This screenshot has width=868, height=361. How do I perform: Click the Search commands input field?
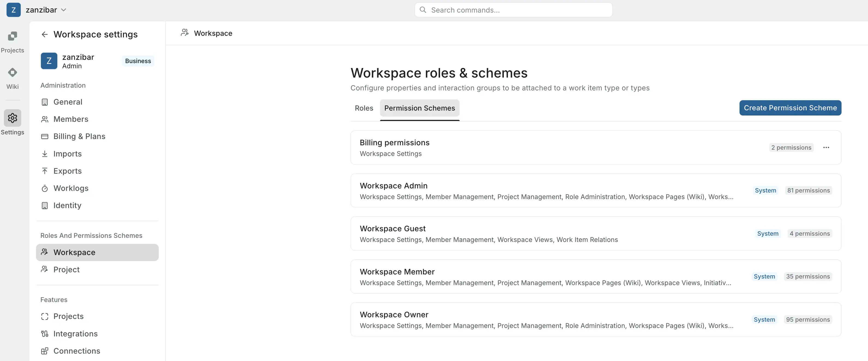coord(513,10)
